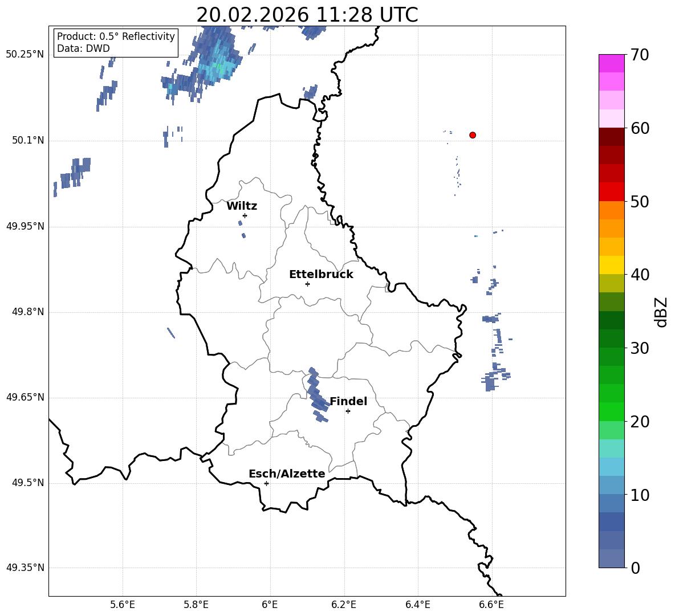675x616 pixels.
Task: Click the Wiltz station cross marker
Action: [x=245, y=215]
